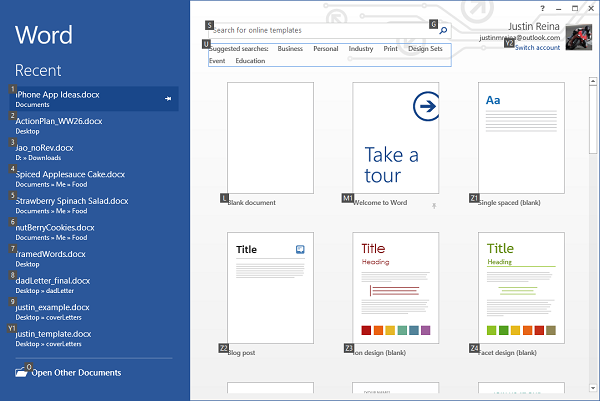The height and width of the screenshot is (401, 600).
Task: Pin iPhone App Ideas.docx to the list
Action: click(x=168, y=98)
